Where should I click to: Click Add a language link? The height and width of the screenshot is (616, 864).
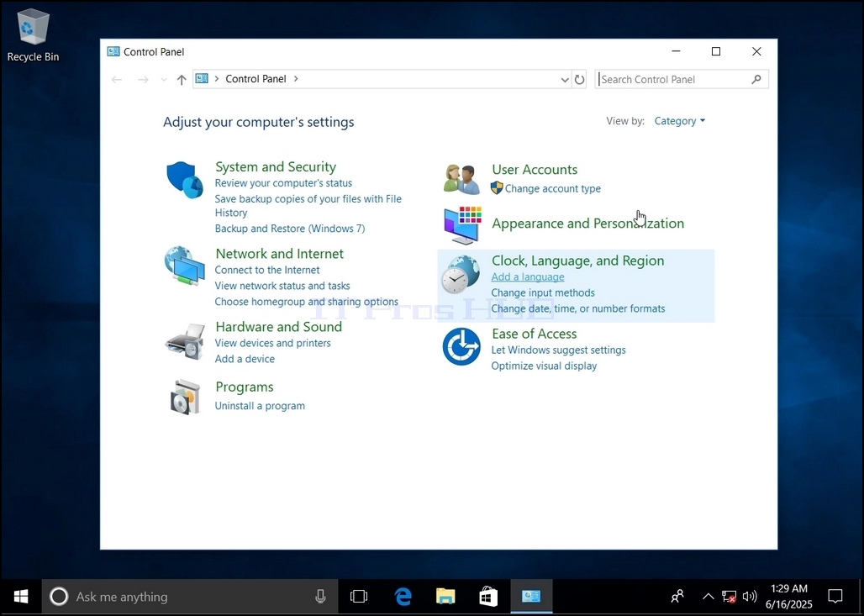[528, 276]
